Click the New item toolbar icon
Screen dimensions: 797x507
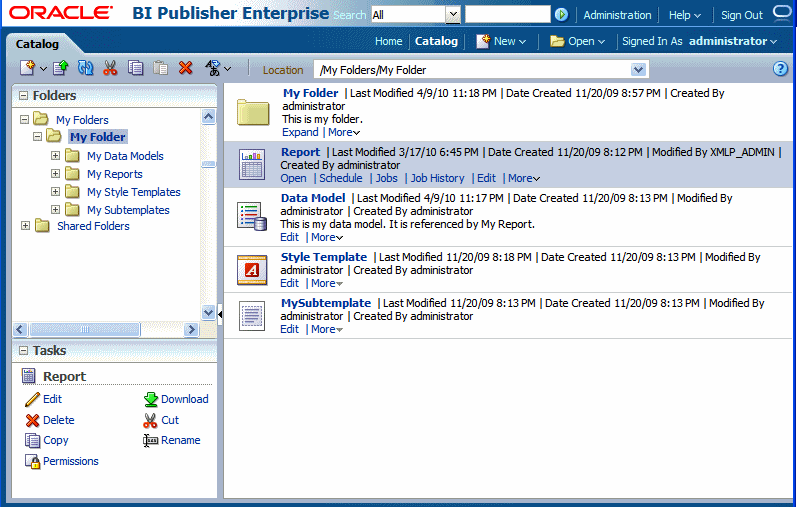(x=27, y=68)
